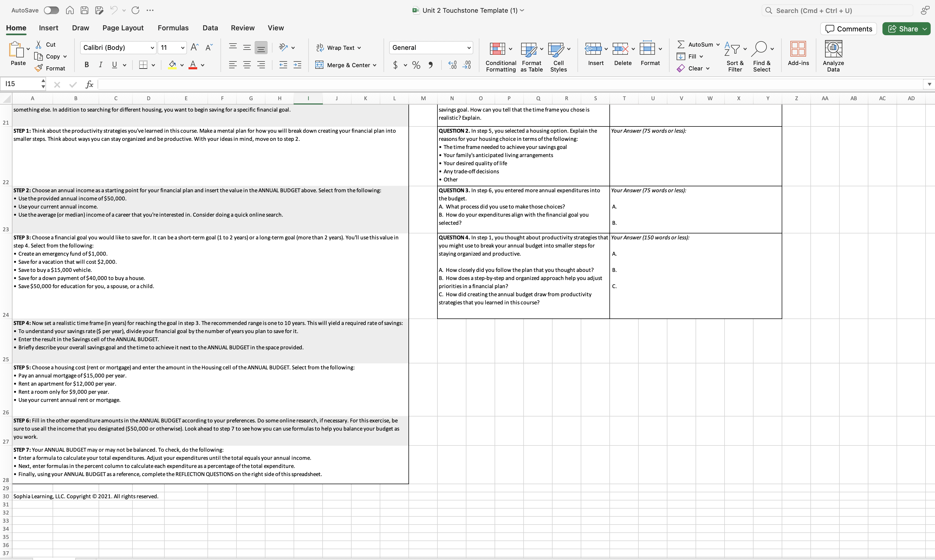Click the Comments button
The image size is (935, 560).
(x=848, y=29)
